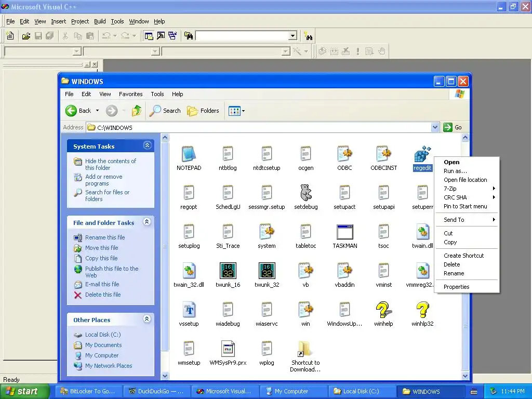
Task: Click My Network Places link
Action: pyautogui.click(x=109, y=366)
